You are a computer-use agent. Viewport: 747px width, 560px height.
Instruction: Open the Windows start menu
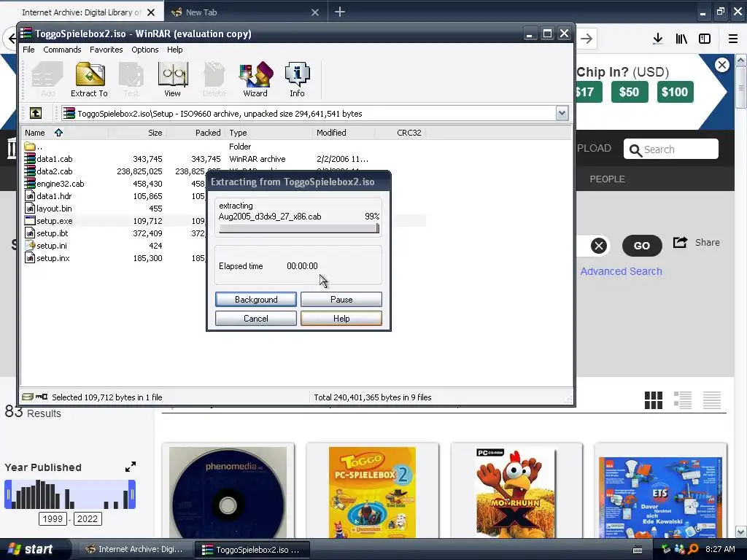tap(32, 549)
